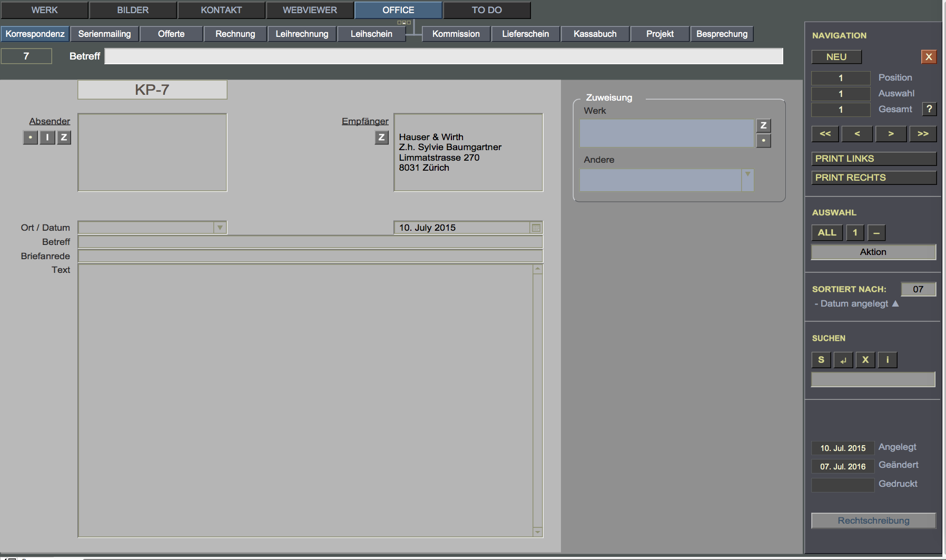Viewport: 946px width, 560px height.
Task: Expand the Ort dropdown arrow
Action: tap(220, 228)
